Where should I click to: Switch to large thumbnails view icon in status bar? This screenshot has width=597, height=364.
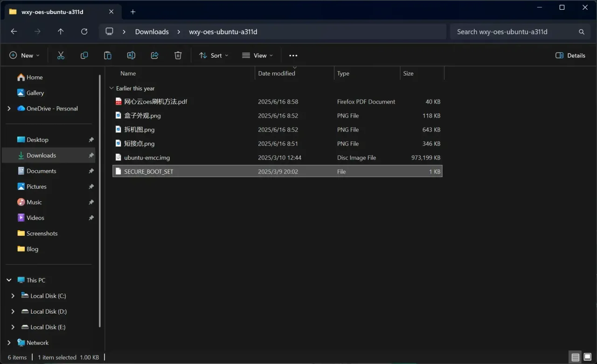pyautogui.click(x=588, y=357)
